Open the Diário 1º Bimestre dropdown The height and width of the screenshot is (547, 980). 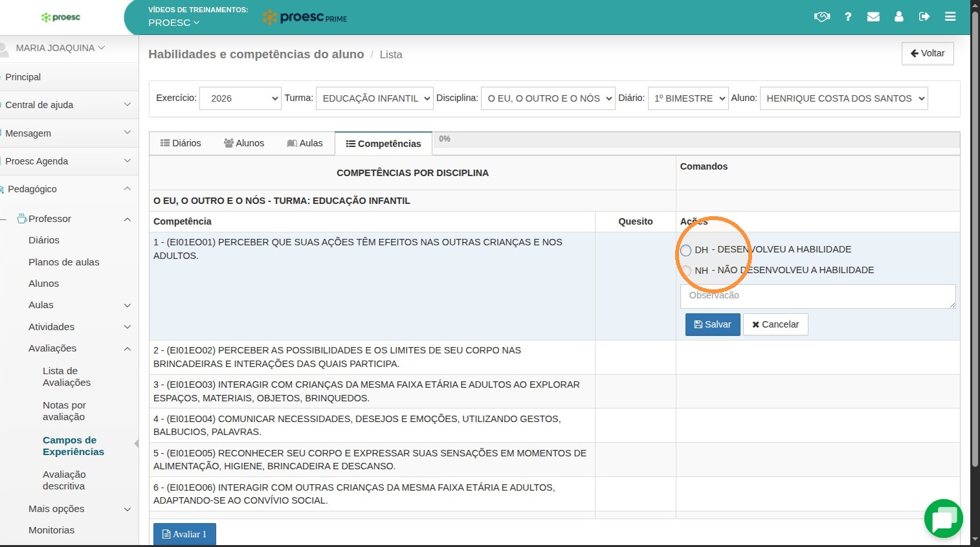pyautogui.click(x=688, y=98)
